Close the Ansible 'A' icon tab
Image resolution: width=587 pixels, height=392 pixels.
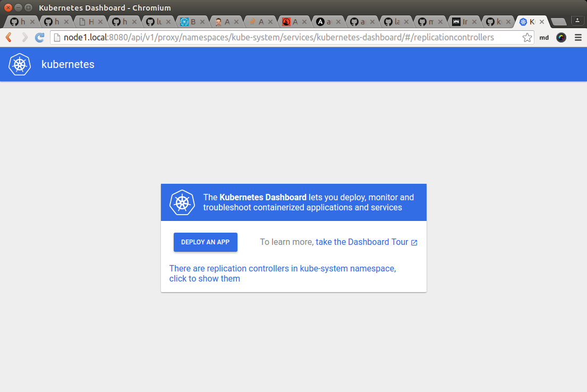point(338,22)
